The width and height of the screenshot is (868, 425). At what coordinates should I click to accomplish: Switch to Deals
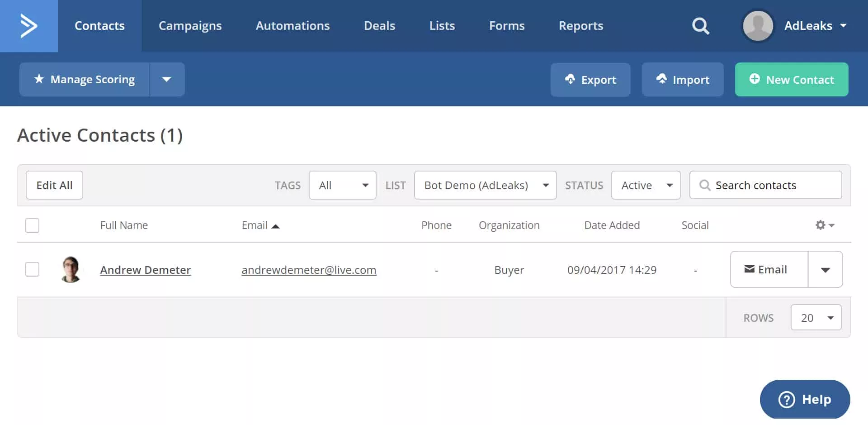[x=379, y=26]
